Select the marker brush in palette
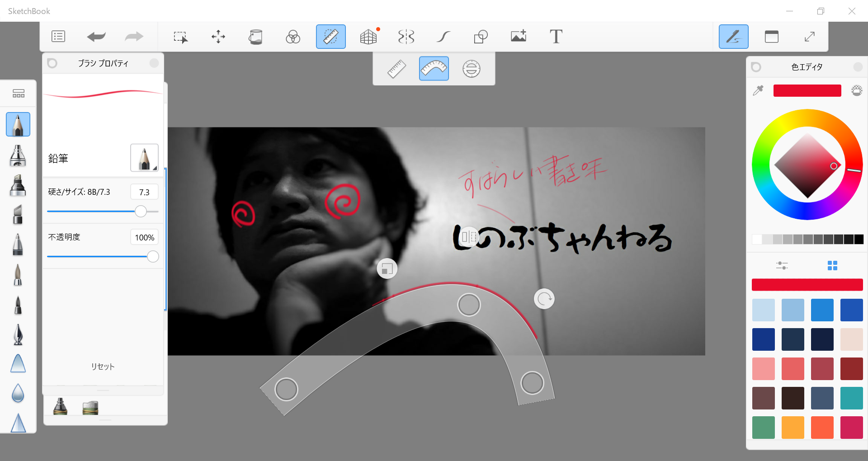 pos(18,185)
